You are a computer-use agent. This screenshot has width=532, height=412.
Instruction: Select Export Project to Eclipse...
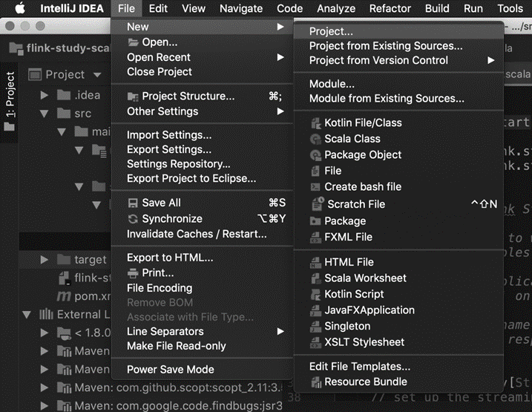[x=202, y=178]
